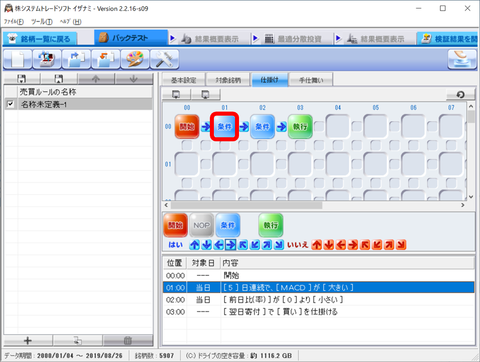
Task: Set the はい direction to blue down-right arrow
Action: pyautogui.click(x=279, y=245)
